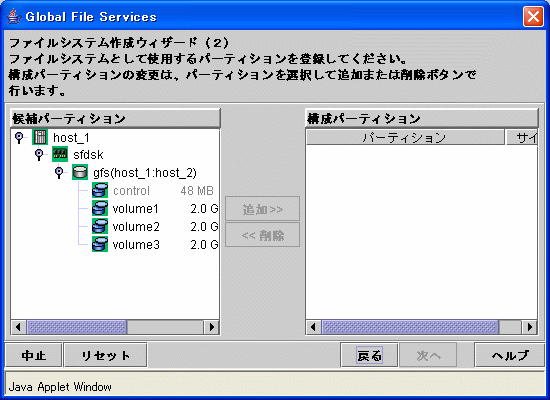Select volume1 in the candidate tree
Image resolution: width=550 pixels, height=400 pixels.
point(136,209)
